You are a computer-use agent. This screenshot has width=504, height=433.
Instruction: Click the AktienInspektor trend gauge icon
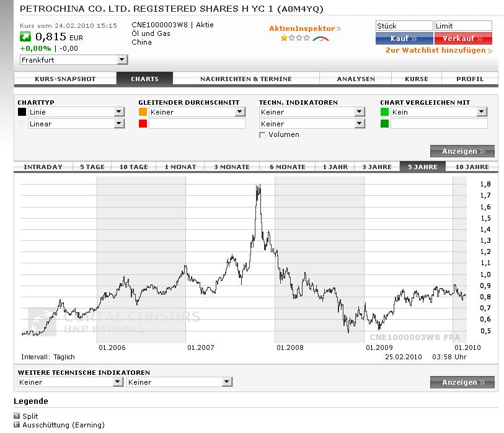point(321,39)
